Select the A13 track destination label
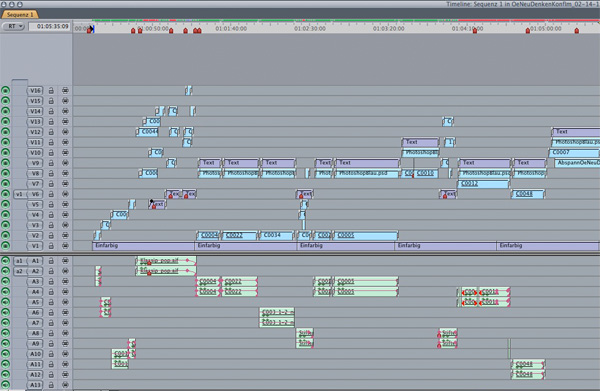The image size is (600, 391). [x=35, y=385]
